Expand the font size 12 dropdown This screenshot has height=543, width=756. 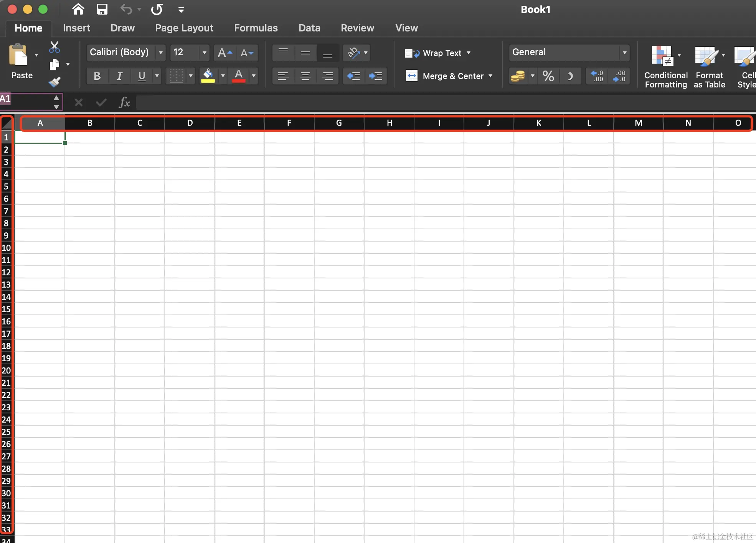(204, 53)
